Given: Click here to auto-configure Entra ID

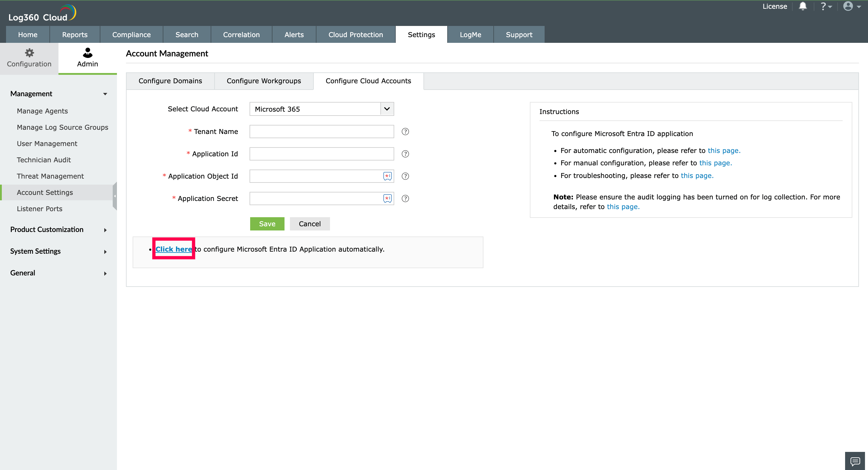Looking at the screenshot, I should point(175,249).
